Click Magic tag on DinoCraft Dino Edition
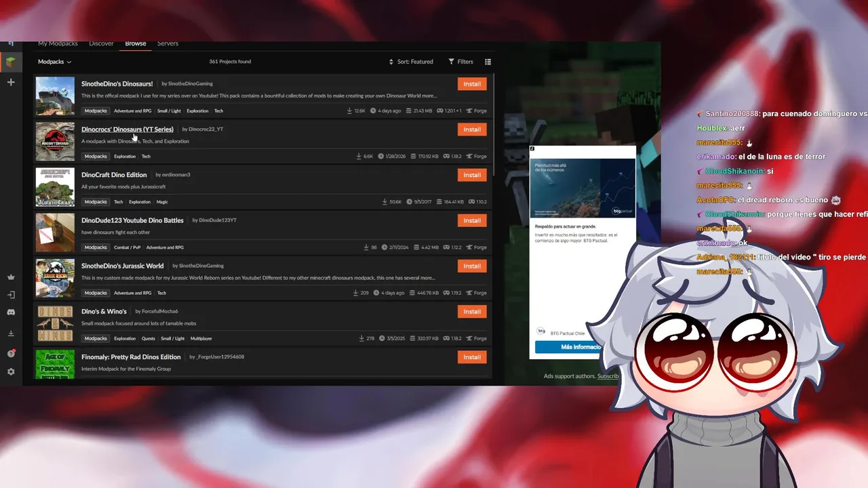The height and width of the screenshot is (488, 868). click(x=162, y=201)
